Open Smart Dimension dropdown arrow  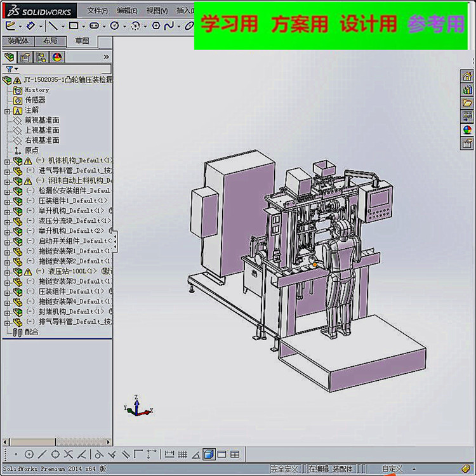pos(41,27)
